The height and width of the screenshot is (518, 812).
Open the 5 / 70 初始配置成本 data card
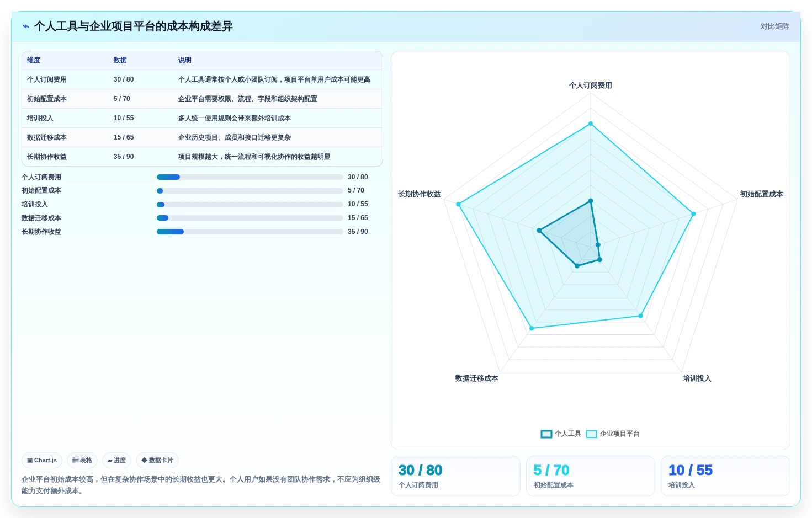tap(591, 476)
